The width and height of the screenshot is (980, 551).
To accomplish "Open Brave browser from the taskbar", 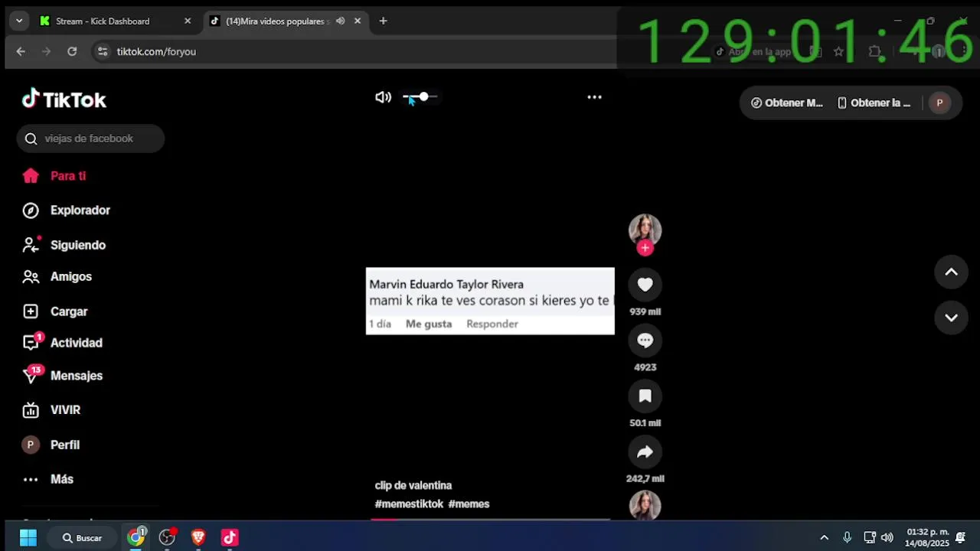I will (x=198, y=538).
